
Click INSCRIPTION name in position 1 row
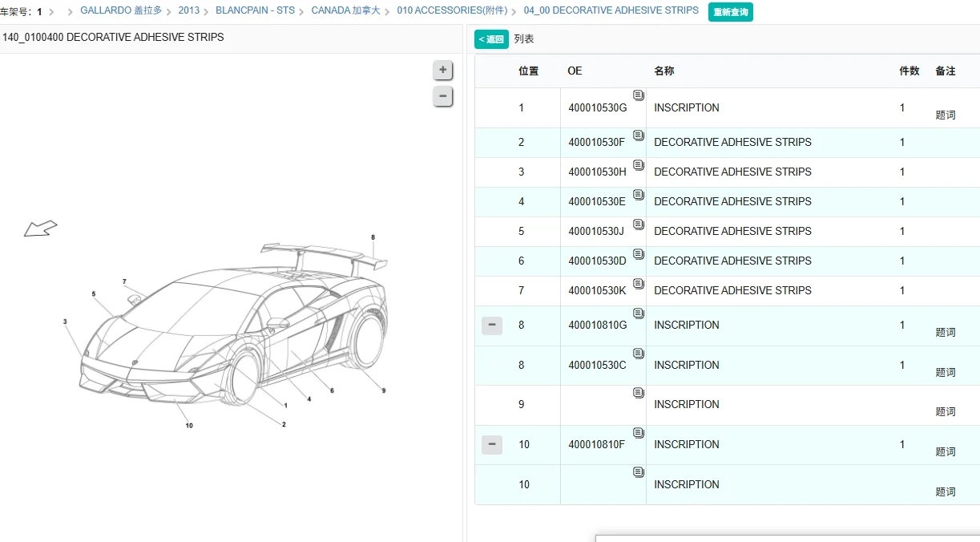(687, 107)
